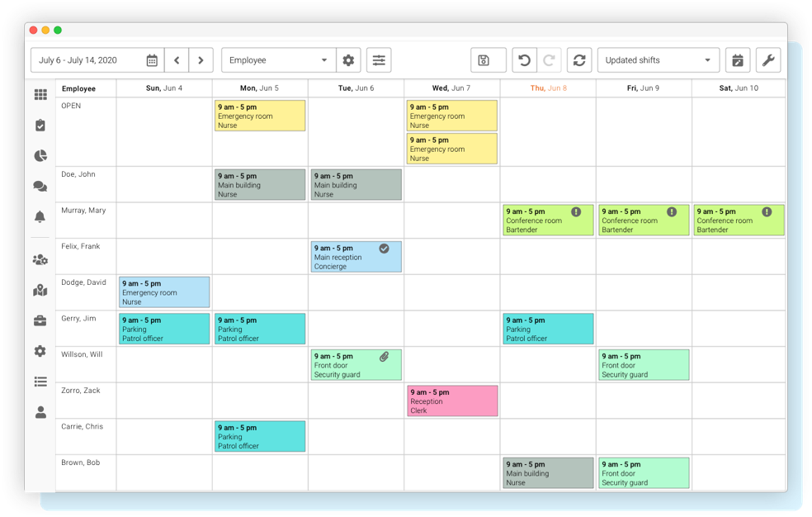Click the Willson, Will employee name
Screen dimensions: 812x517
pyautogui.click(x=82, y=354)
